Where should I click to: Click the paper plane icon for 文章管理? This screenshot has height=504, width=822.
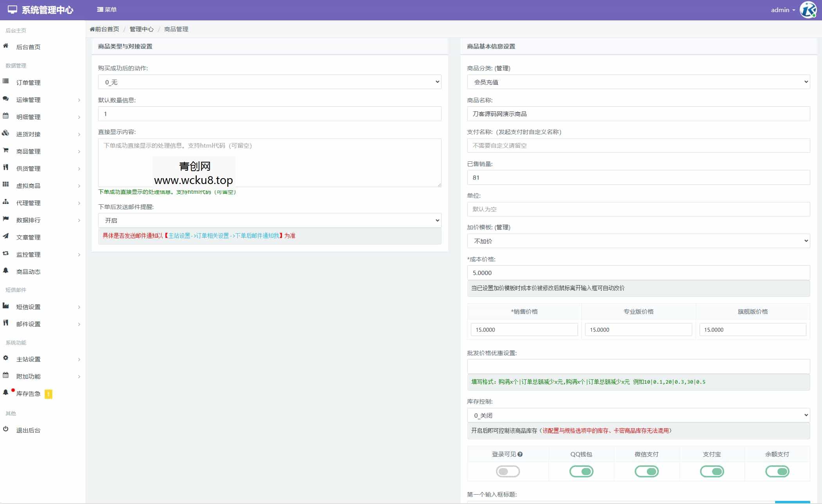(5, 236)
